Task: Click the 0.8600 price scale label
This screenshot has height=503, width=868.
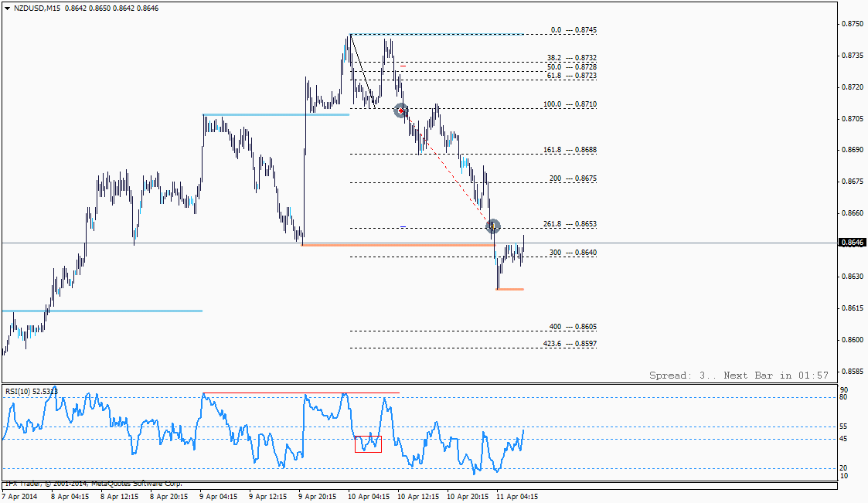Action: (853, 340)
